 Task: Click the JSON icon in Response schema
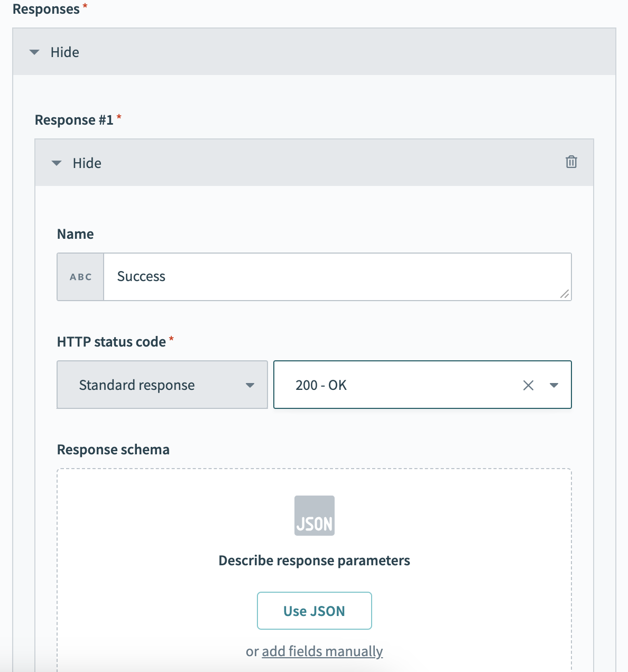(x=314, y=515)
